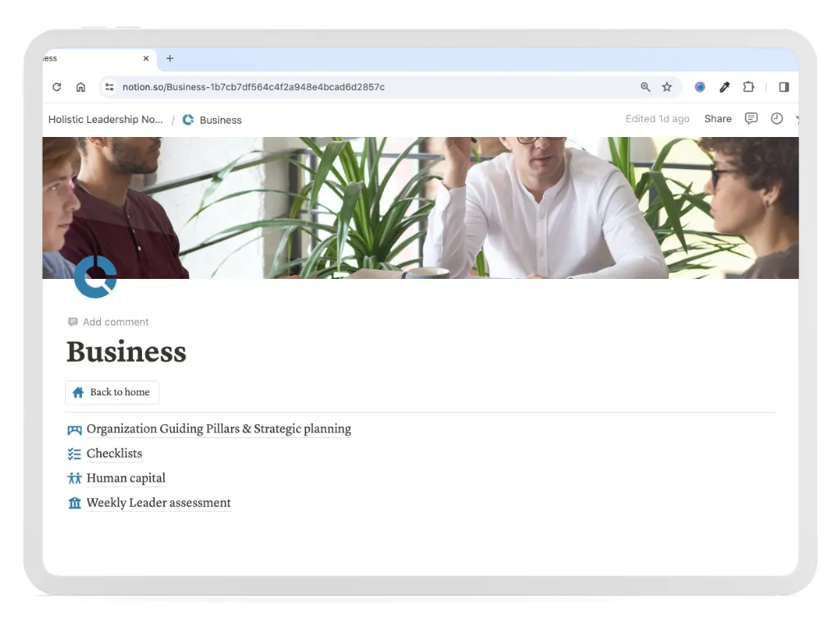Click the bridge icon beside Organization Guiding Pillars
Screen dimensions: 840x630
[75, 430]
